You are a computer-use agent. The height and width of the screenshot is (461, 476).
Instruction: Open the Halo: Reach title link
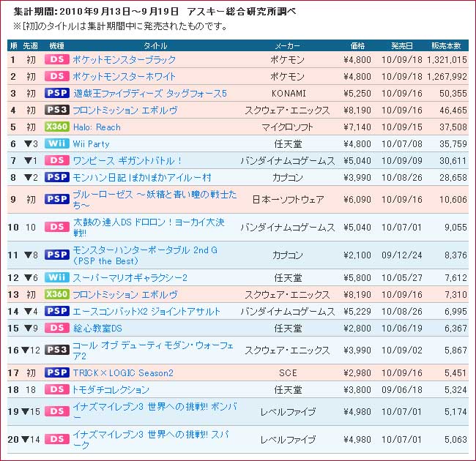pyautogui.click(x=97, y=127)
